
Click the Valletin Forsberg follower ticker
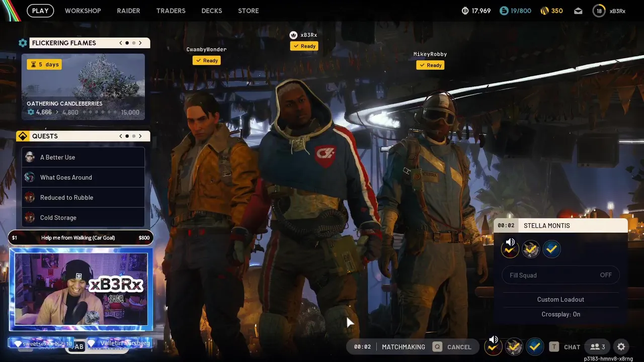(119, 343)
